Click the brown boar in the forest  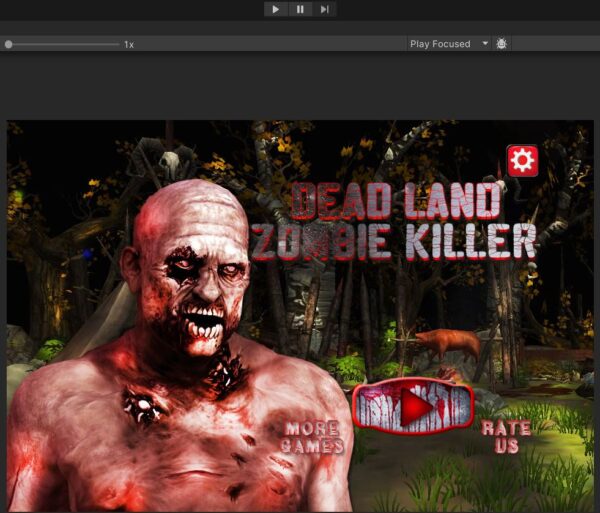pyautogui.click(x=448, y=345)
